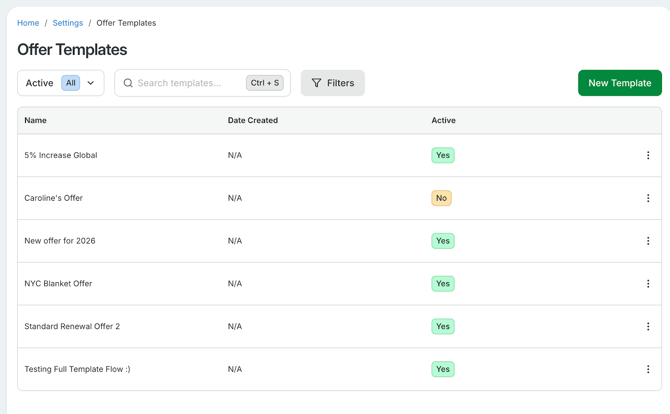Screen dimensions: 670x414
Task: Open actions menu for 5% Increase Global
Action: 648,155
